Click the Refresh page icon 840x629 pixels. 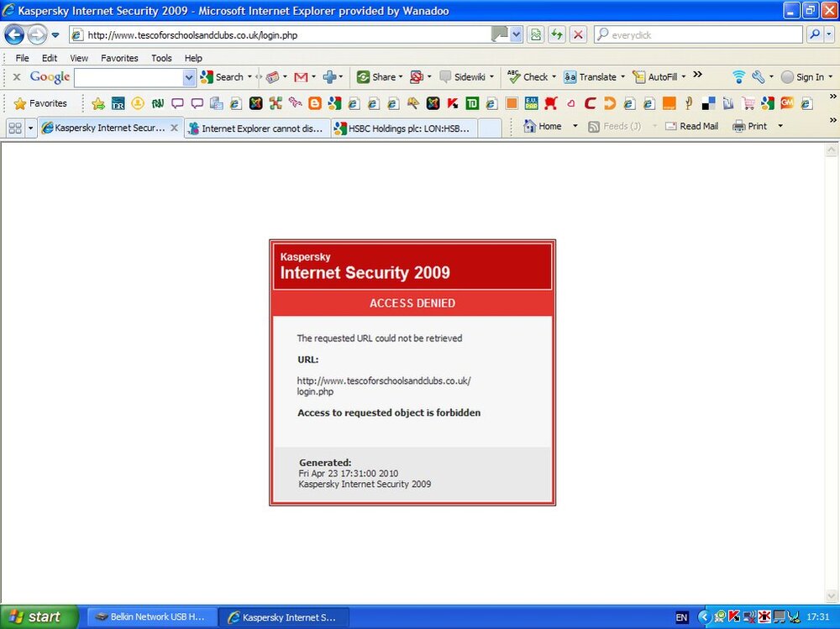pos(557,35)
